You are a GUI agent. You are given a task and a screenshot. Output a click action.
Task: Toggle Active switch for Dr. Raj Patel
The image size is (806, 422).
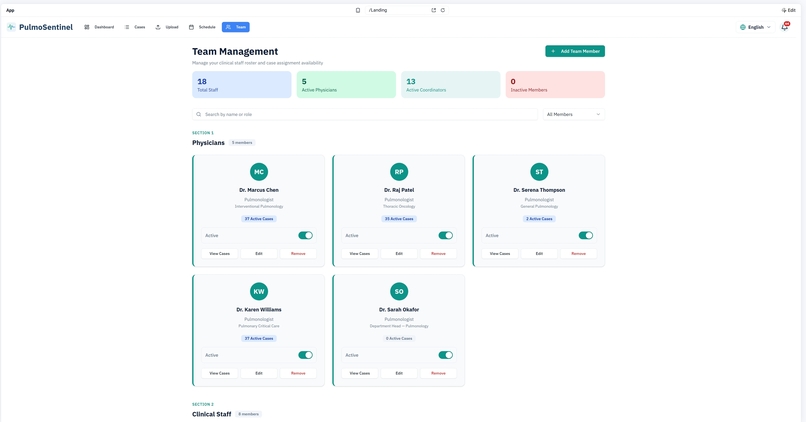point(446,235)
